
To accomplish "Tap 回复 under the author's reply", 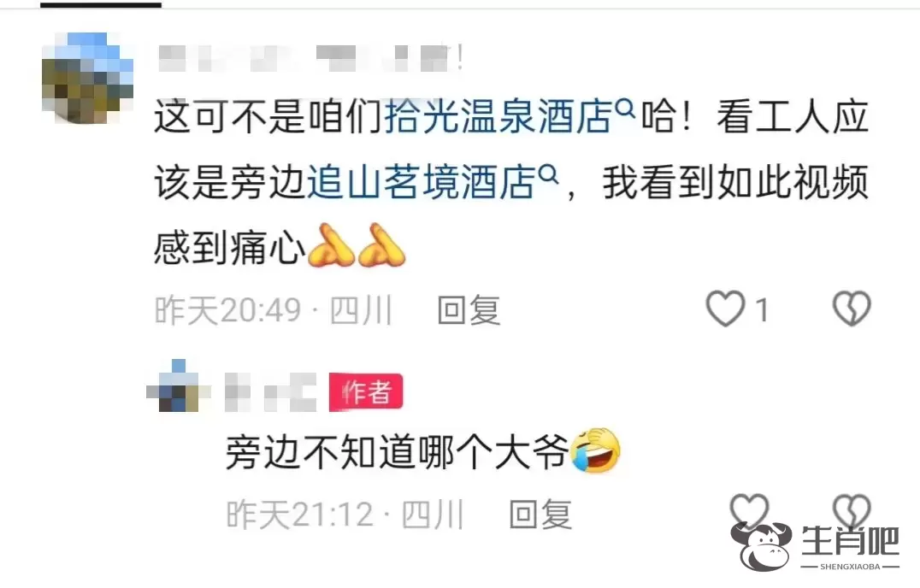I will [540, 514].
